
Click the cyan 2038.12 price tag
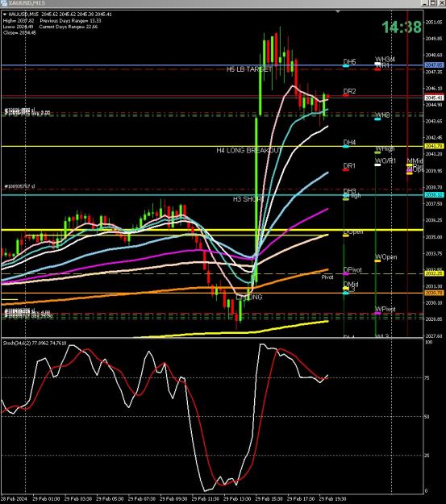435,195
